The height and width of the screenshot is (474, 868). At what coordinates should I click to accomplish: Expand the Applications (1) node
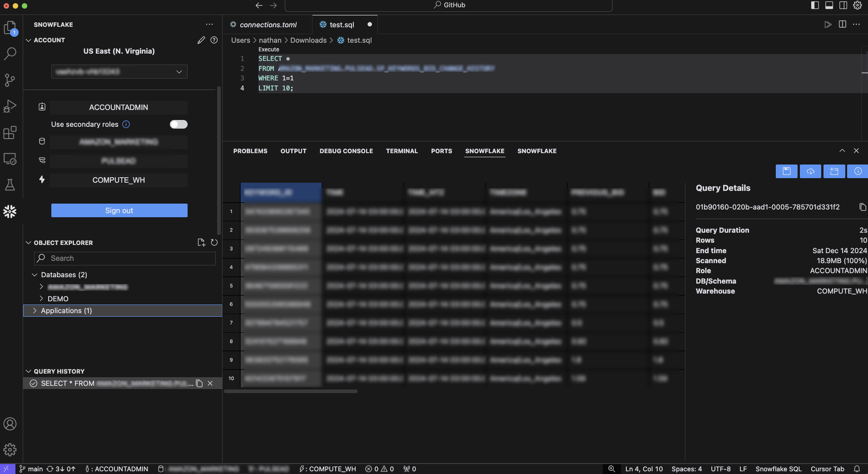coord(35,310)
